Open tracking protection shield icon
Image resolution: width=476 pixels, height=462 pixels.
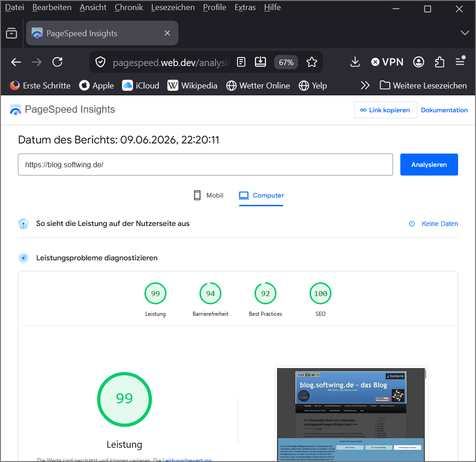point(100,62)
